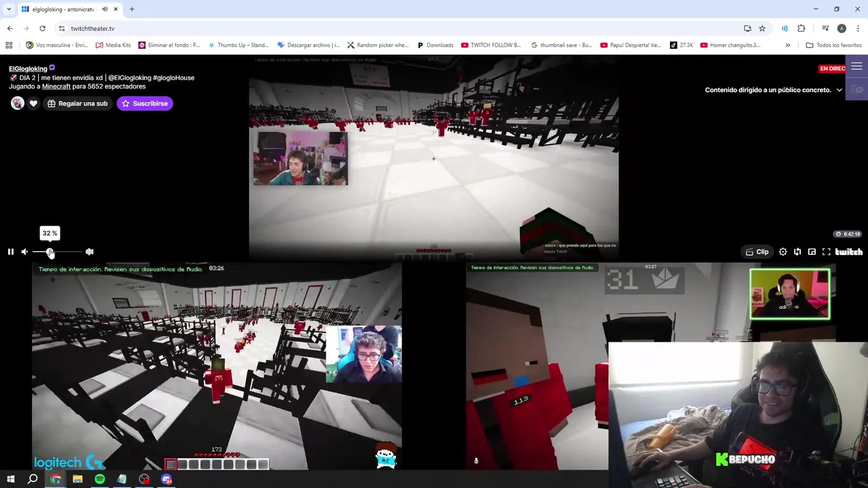Enter fullscreen on the video player

tap(826, 251)
